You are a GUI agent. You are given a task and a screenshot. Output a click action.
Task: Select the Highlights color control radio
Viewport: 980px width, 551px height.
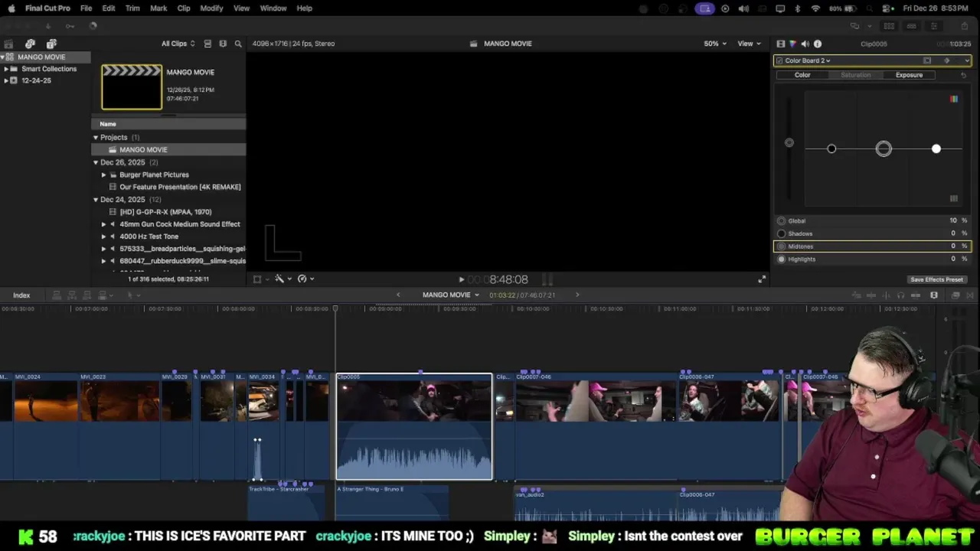(x=781, y=259)
